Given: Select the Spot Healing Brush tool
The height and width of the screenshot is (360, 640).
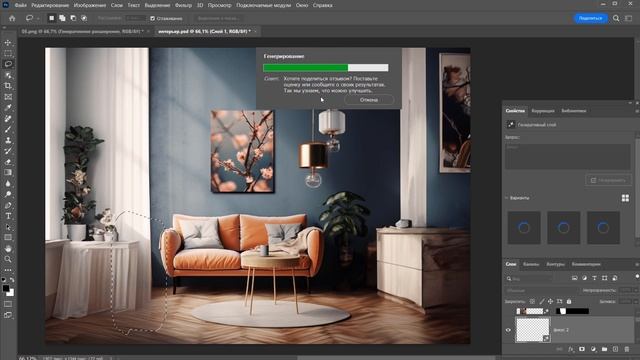Looking at the screenshot, I should point(8,118).
